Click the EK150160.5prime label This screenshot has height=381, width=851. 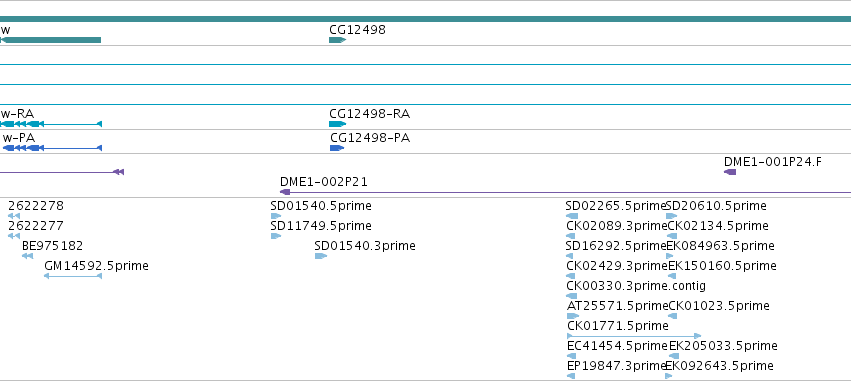click(722, 266)
